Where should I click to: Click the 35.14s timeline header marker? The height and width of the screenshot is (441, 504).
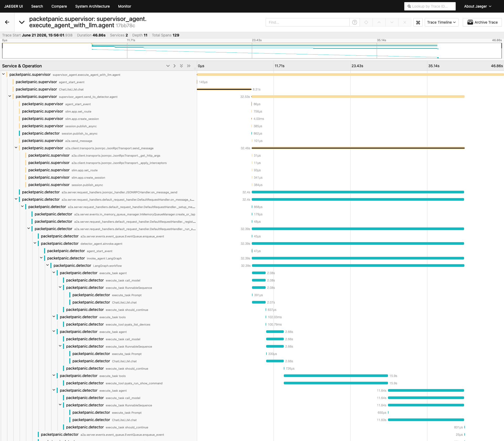[x=434, y=66]
